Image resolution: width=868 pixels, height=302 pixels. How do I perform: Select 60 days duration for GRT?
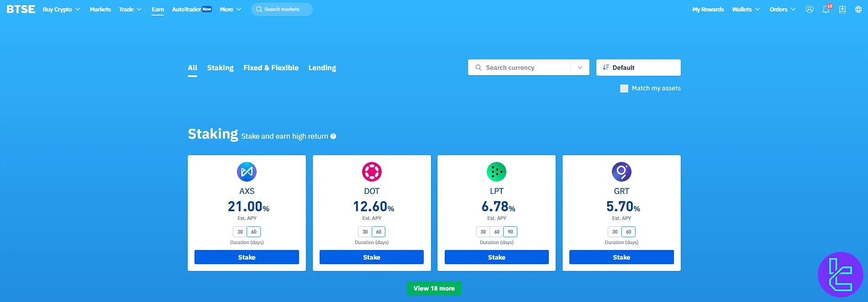629,232
